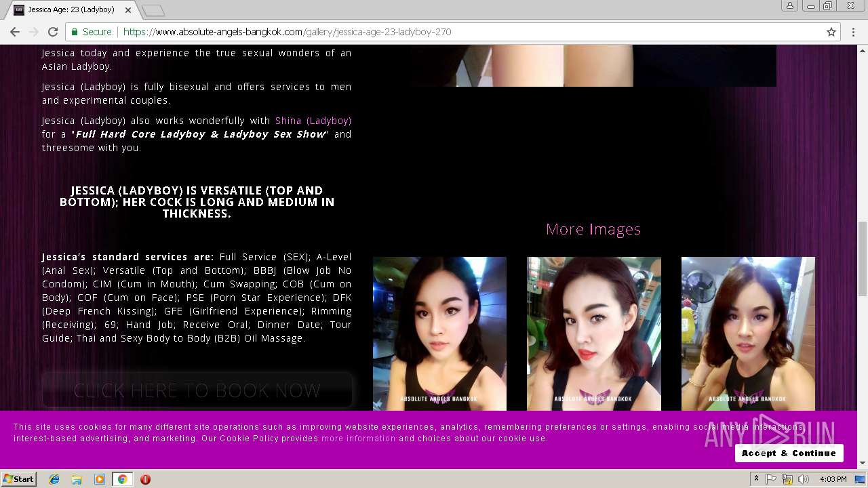This screenshot has height=488, width=868.
Task: Open the middle More Images thumbnail
Action: [x=594, y=333]
